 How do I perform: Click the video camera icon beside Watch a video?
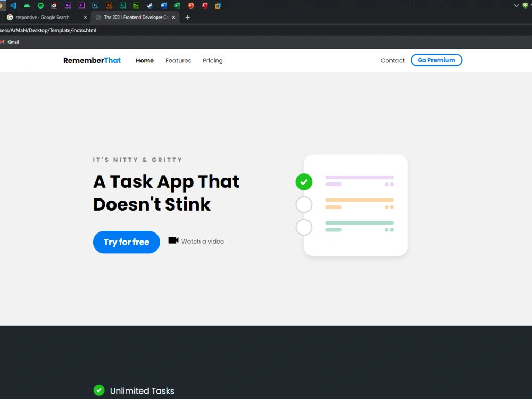[x=173, y=240]
